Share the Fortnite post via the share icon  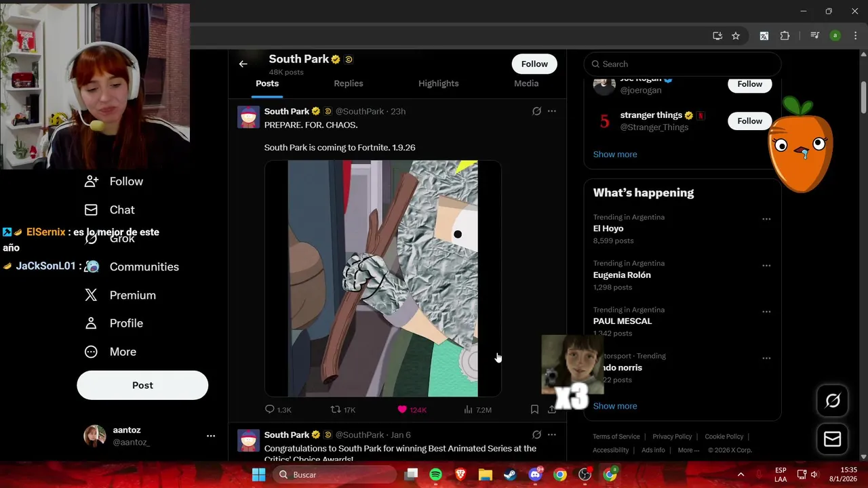552,409
